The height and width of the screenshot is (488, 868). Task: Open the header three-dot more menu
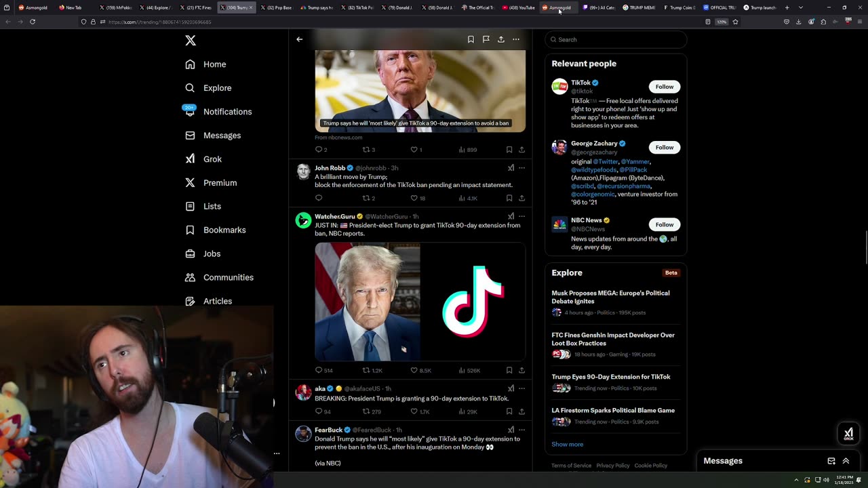516,39
